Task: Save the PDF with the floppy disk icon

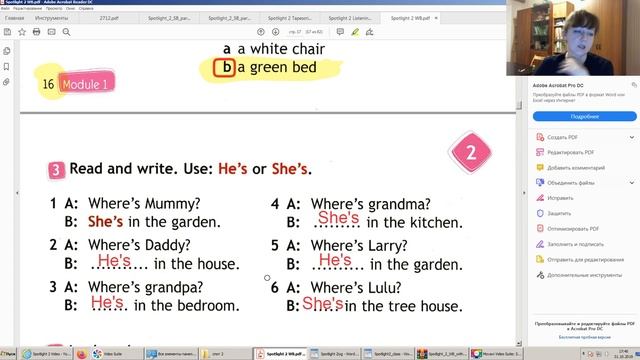Action: click(7, 32)
